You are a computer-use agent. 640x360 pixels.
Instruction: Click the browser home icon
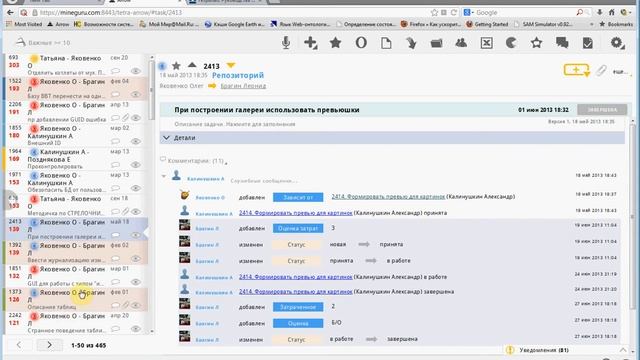click(x=611, y=13)
